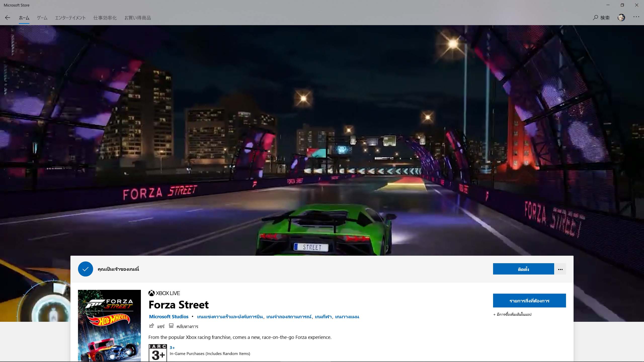
Task: Click the คลับทางการ official club icon
Action: coord(184,326)
